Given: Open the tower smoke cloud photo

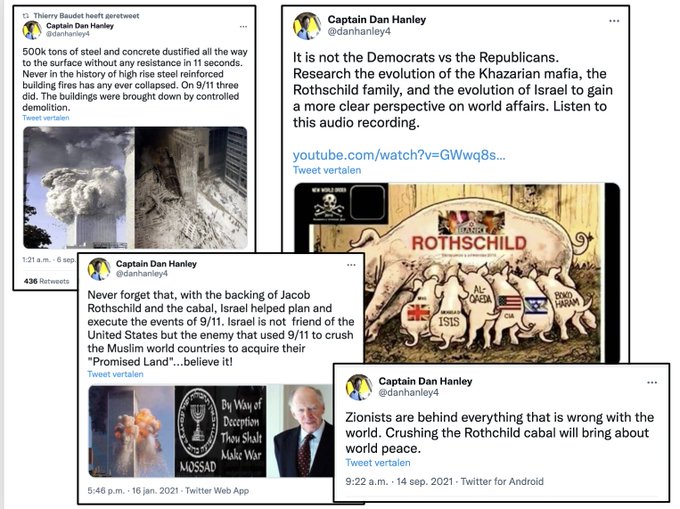Looking at the screenshot, I should click(78, 188).
